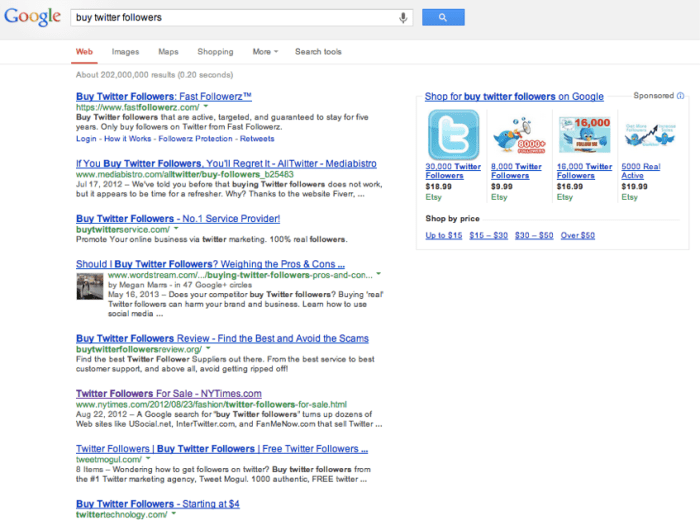The width and height of the screenshot is (700, 520).
Task: Expand dropdown arrow next to wordstream.com URL
Action: [x=379, y=274]
